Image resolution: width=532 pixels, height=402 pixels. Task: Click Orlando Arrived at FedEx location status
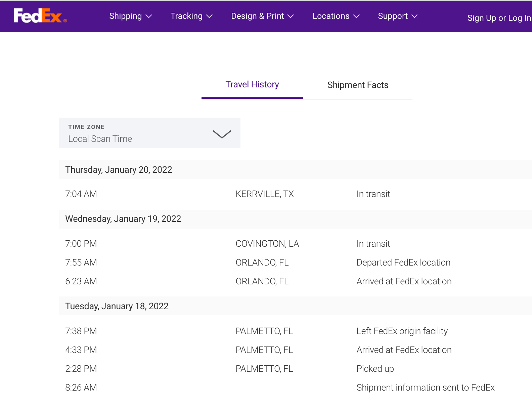click(404, 281)
